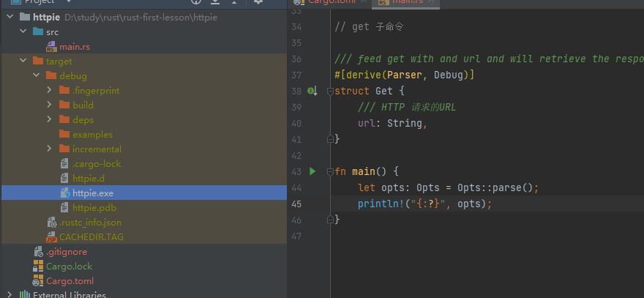Click the httpie root folder icon
This screenshot has width=644, height=298.
click(25, 18)
